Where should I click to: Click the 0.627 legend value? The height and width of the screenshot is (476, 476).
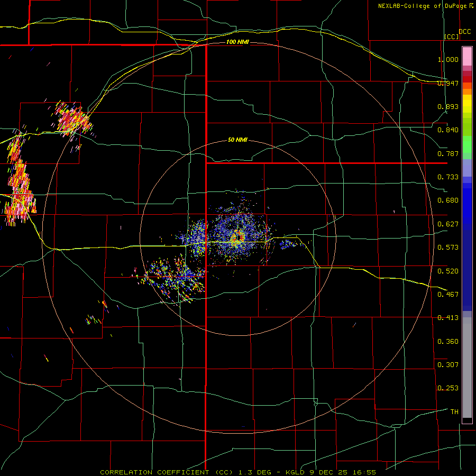coord(448,224)
